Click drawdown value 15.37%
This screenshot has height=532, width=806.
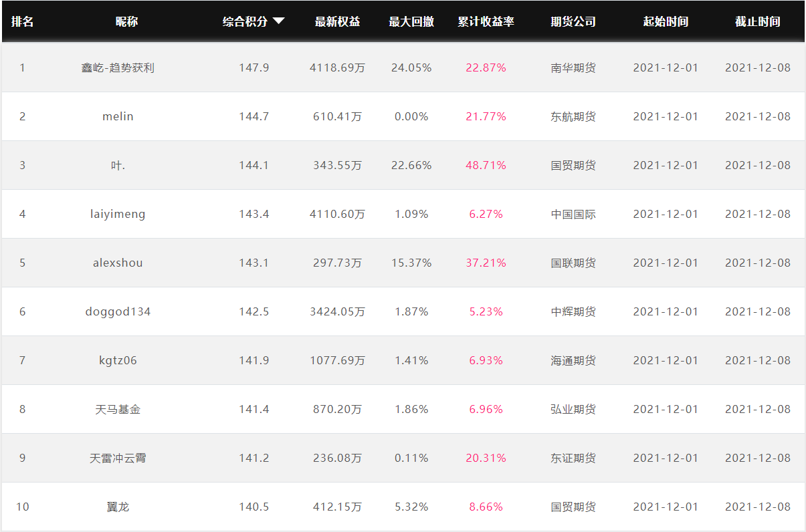(411, 263)
